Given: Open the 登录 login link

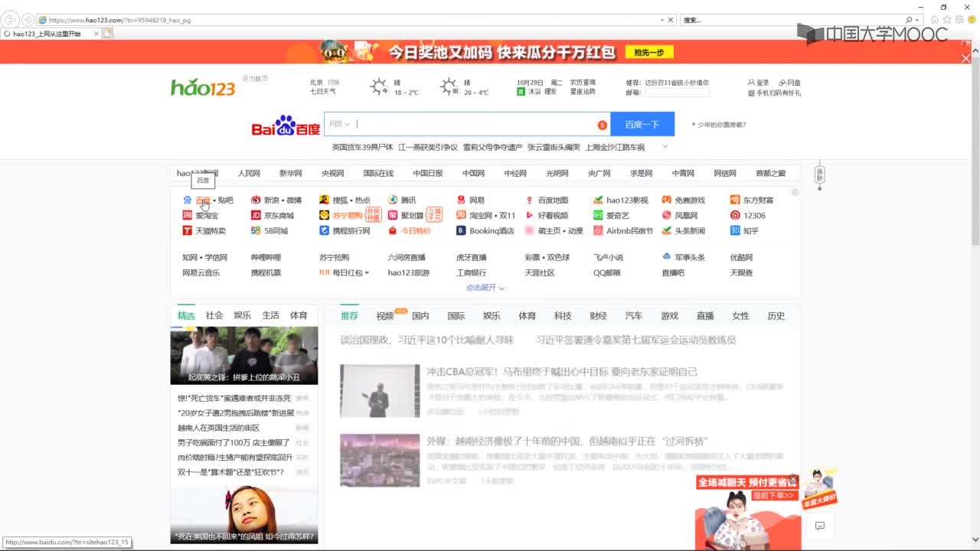Looking at the screenshot, I should (759, 83).
